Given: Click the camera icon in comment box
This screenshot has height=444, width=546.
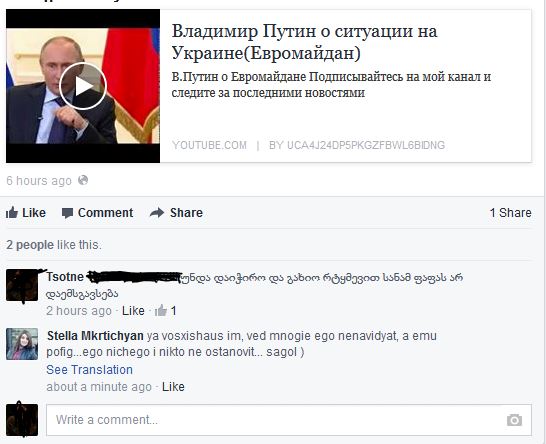Looking at the screenshot, I should tap(514, 420).
